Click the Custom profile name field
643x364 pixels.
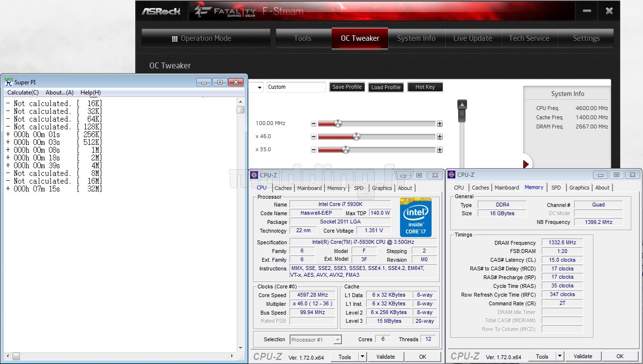tap(296, 87)
